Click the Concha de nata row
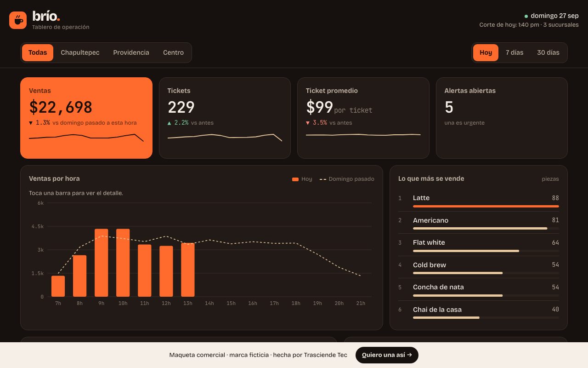The width and height of the screenshot is (588, 368). 479,289
